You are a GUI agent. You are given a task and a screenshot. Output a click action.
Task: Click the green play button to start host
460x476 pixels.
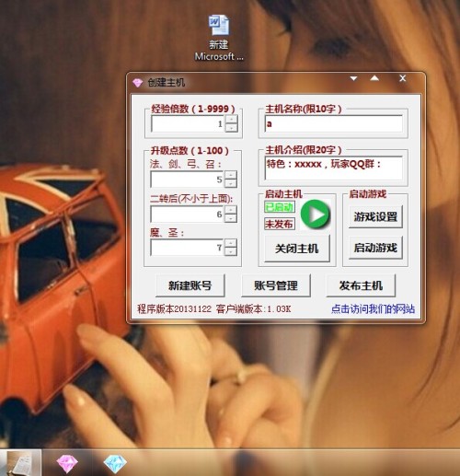(316, 215)
